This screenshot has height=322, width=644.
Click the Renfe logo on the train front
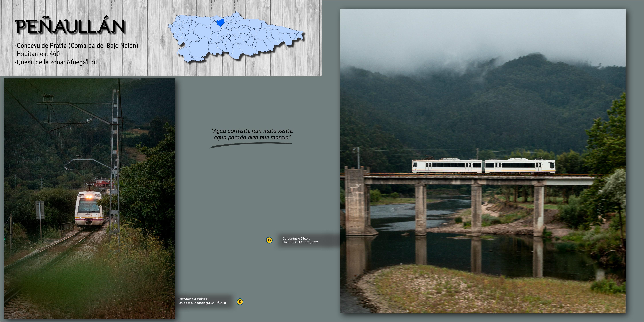pyautogui.click(x=87, y=215)
